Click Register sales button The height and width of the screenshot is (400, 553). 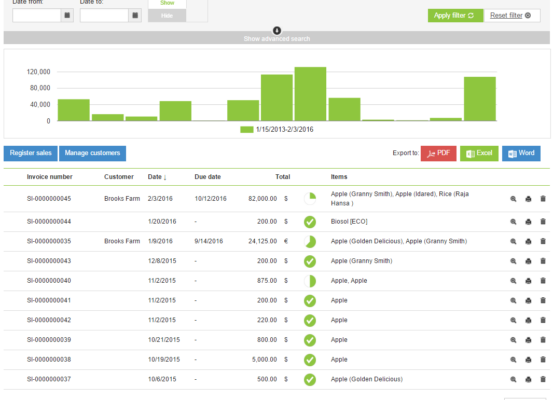pos(31,153)
